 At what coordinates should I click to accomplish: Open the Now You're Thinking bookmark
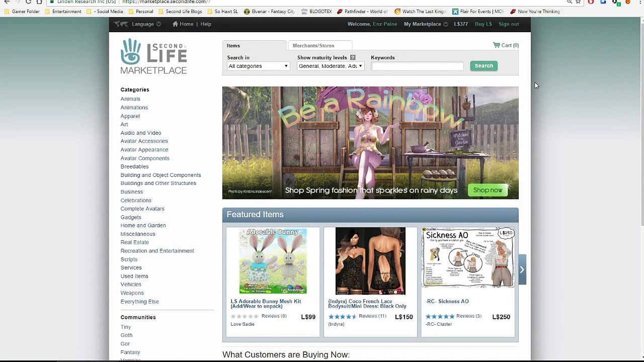pyautogui.click(x=535, y=12)
